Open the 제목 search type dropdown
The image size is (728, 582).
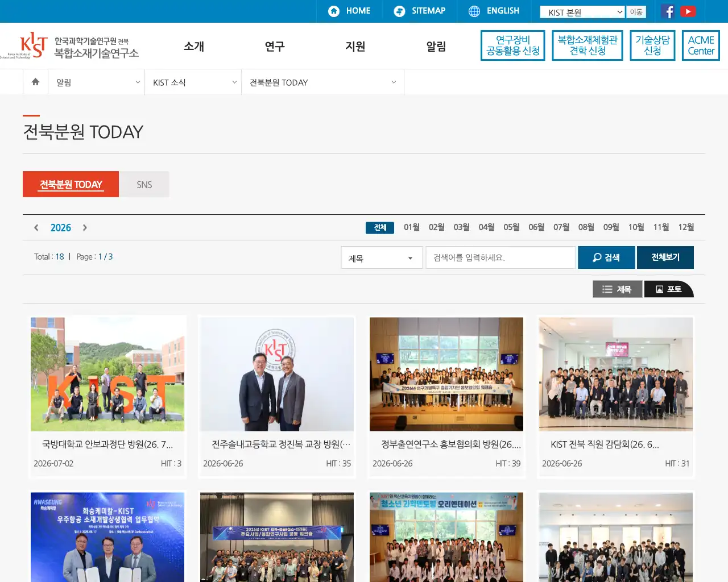[x=382, y=257]
